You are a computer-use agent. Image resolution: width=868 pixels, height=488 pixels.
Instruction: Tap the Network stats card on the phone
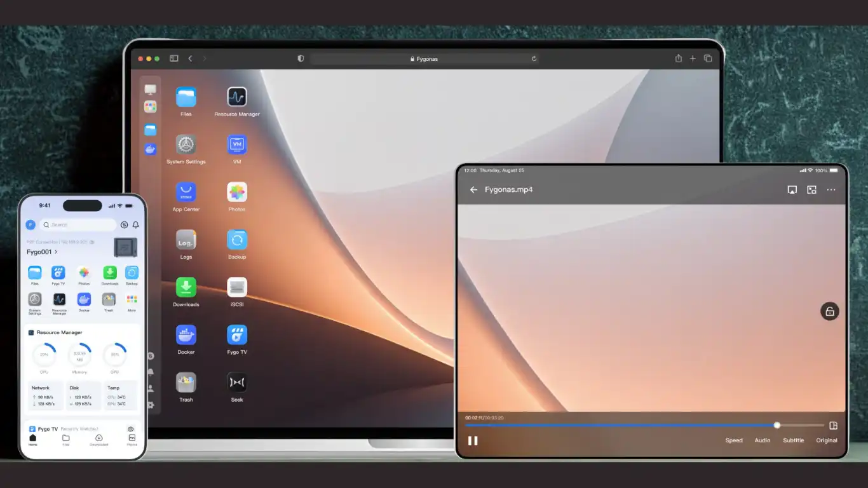pyautogui.click(x=45, y=396)
